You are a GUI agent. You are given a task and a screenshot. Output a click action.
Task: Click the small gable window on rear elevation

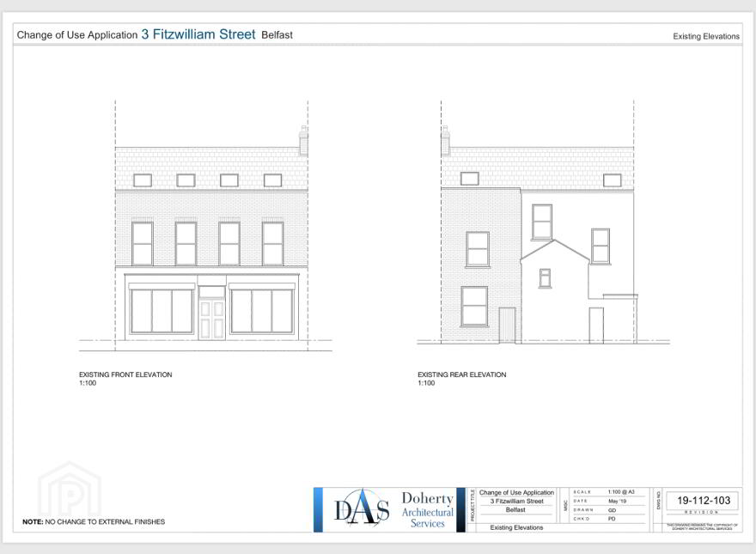545,278
